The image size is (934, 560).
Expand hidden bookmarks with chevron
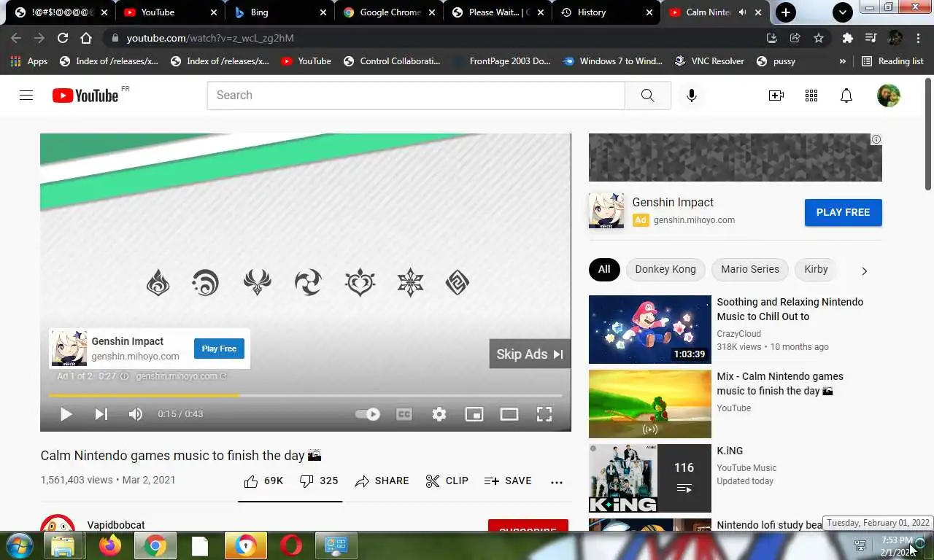843,61
